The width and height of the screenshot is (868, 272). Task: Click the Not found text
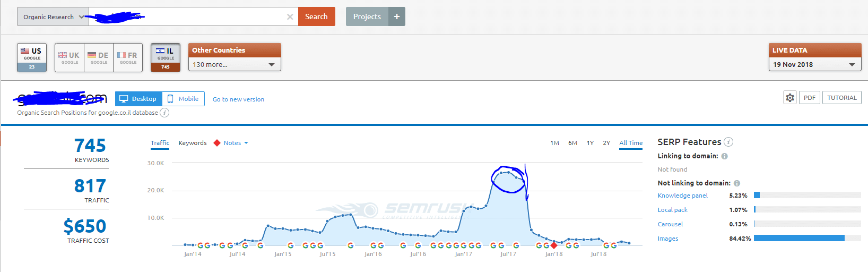672,169
